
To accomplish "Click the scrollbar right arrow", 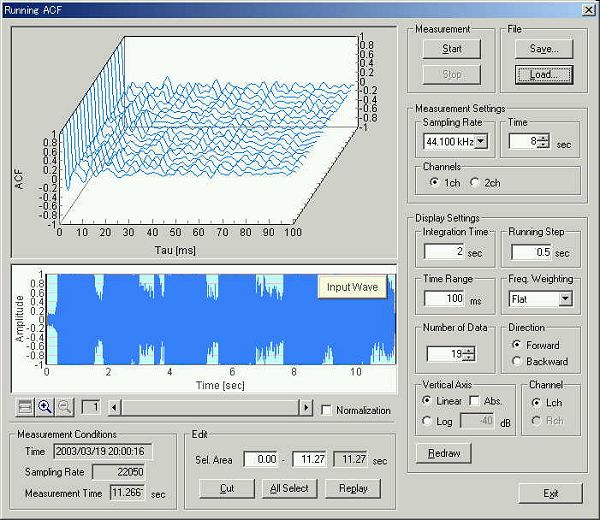I will [306, 407].
